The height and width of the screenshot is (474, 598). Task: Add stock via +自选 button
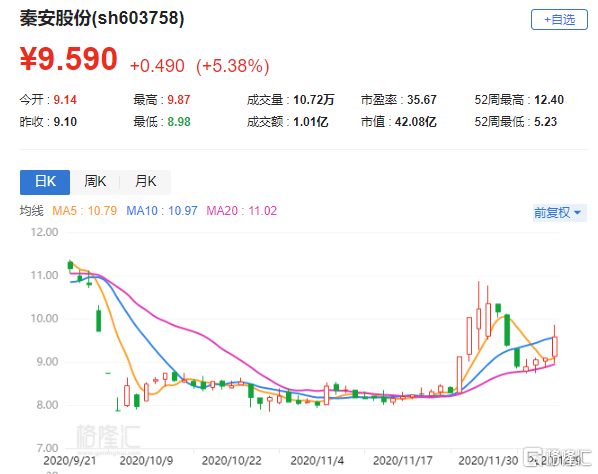point(559,19)
